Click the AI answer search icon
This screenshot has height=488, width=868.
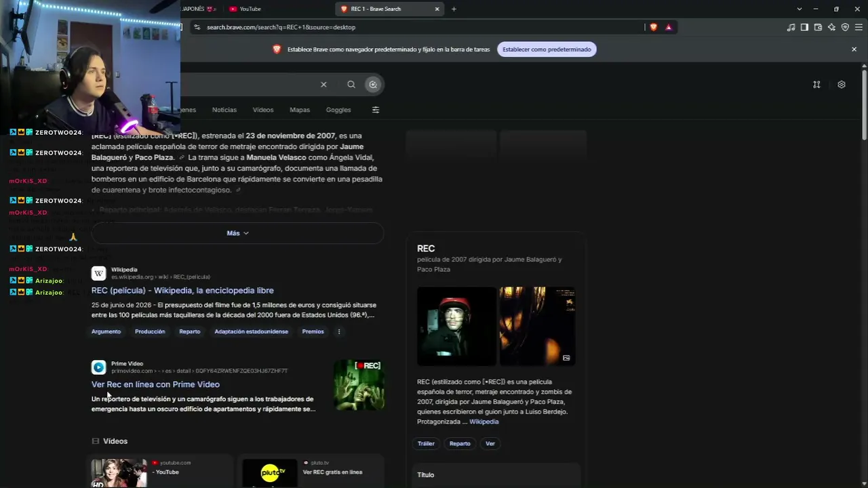click(x=373, y=84)
